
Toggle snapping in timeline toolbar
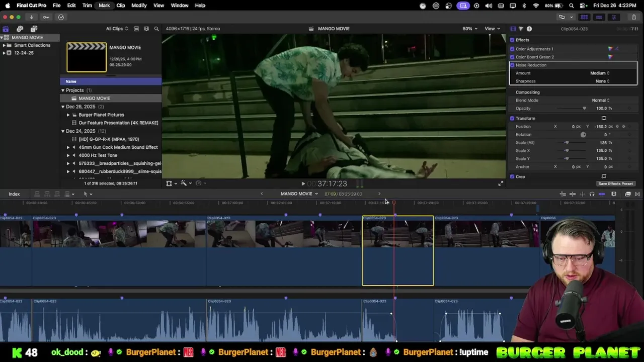tap(602, 194)
